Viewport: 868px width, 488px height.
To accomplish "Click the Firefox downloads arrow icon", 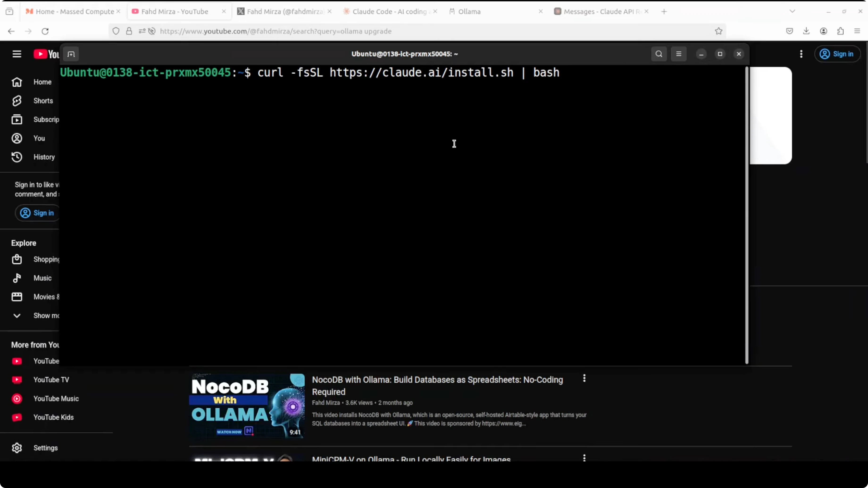I will 806,31.
